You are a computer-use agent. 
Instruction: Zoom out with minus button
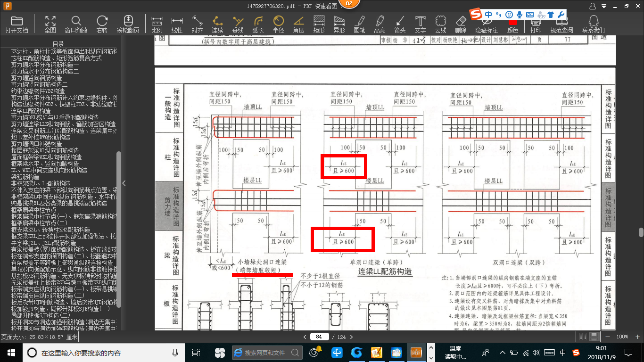coord(608,337)
